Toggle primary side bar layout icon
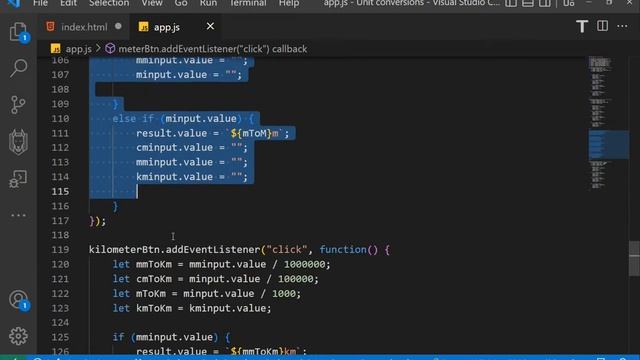Viewport: 640px width, 360px height. click(x=511, y=3)
